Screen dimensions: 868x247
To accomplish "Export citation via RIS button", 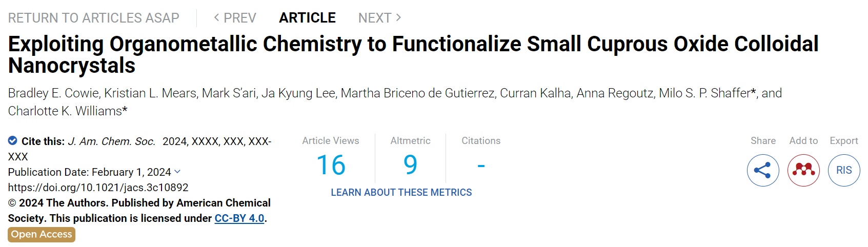I will click(844, 170).
